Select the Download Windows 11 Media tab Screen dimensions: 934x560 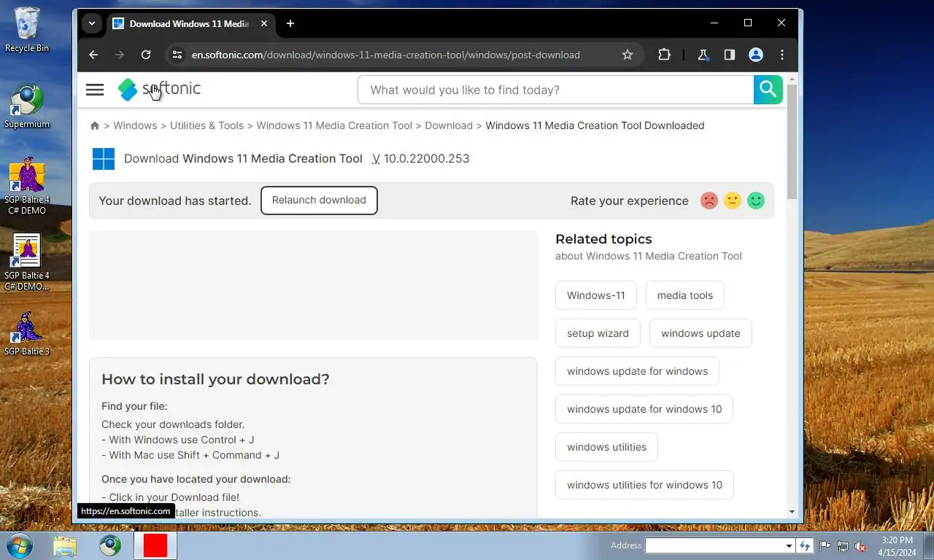click(x=189, y=23)
